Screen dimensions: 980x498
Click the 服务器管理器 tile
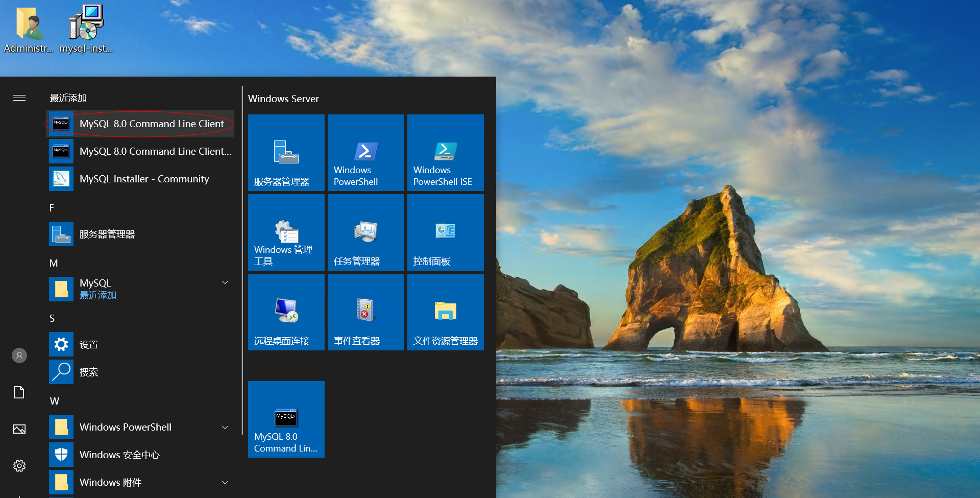coord(286,153)
